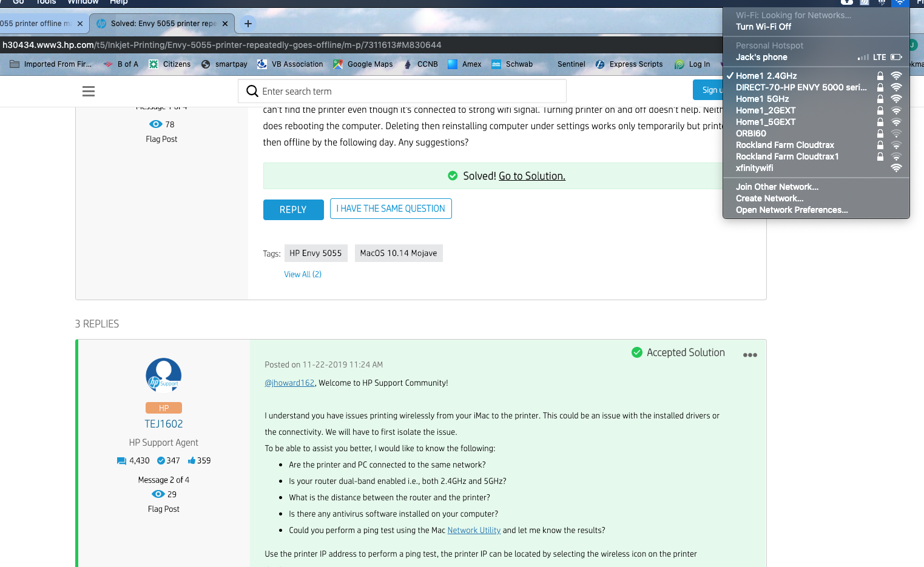The width and height of the screenshot is (924, 567).
Task: Click View All (2) tags link
Action: pyautogui.click(x=303, y=275)
